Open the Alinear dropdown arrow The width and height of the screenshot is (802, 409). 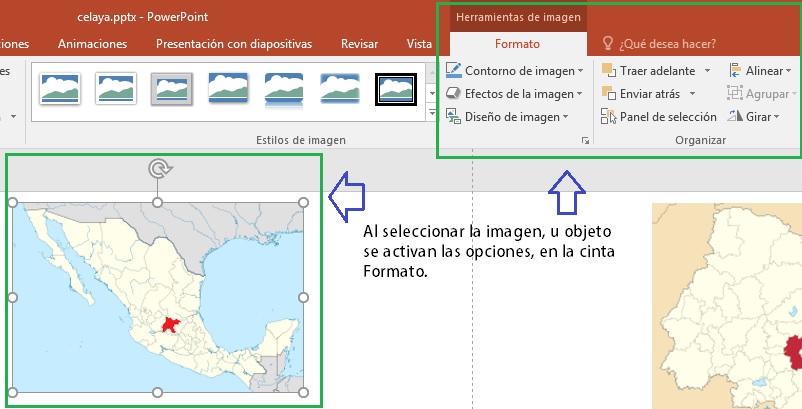pos(789,71)
